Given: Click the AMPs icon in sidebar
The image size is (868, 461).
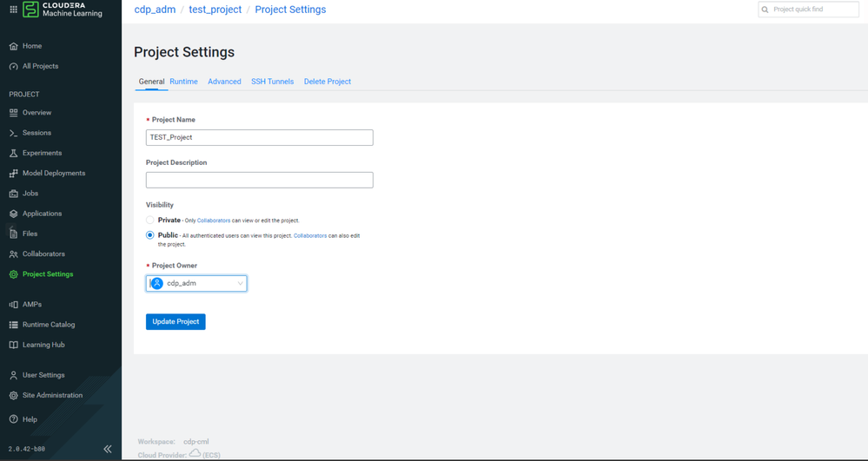Looking at the screenshot, I should coord(14,305).
